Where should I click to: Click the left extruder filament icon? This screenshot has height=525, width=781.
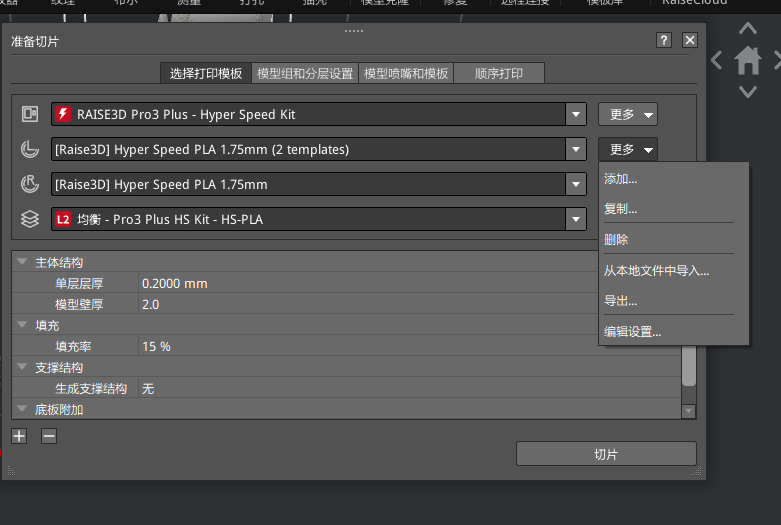[30, 149]
